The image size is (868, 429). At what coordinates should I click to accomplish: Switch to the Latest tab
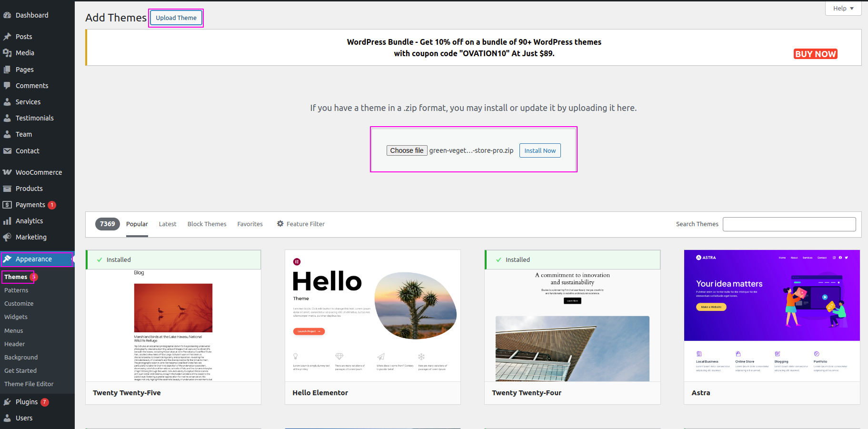click(168, 224)
